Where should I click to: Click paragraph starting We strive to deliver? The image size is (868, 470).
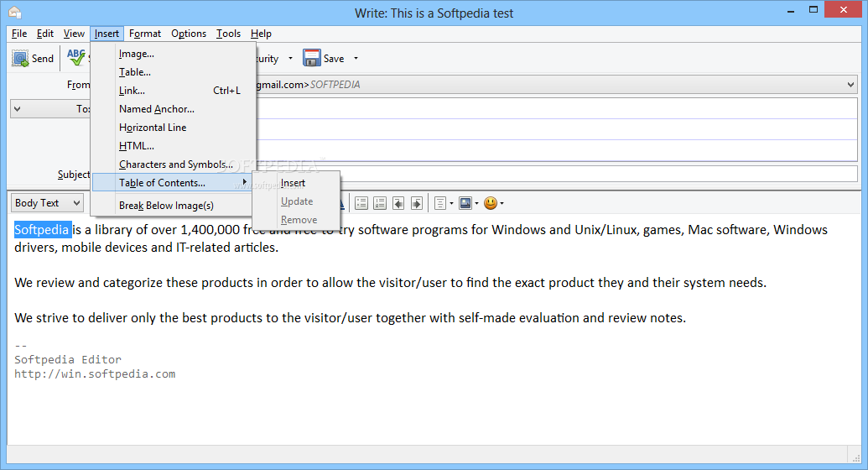coord(350,318)
